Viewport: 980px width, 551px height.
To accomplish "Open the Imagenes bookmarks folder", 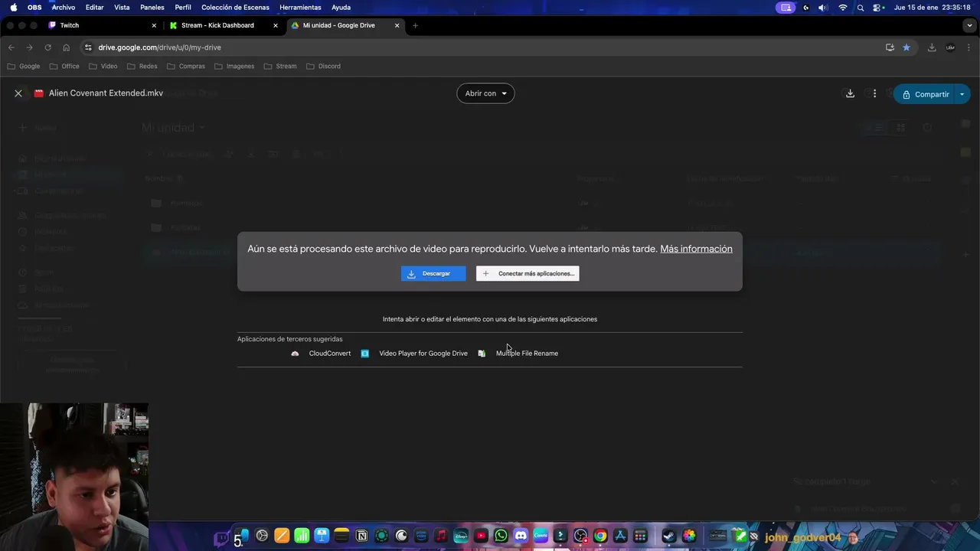I will (234, 66).
